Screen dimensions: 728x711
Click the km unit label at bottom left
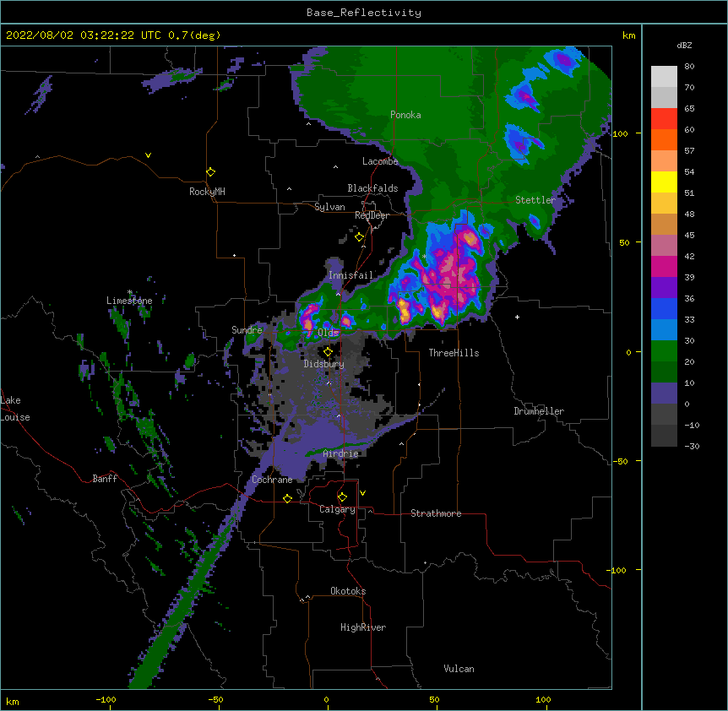pyautogui.click(x=12, y=701)
